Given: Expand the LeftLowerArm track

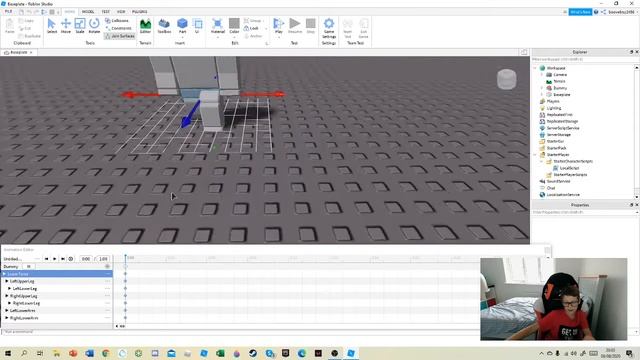Looking at the screenshot, I should coord(7,311).
